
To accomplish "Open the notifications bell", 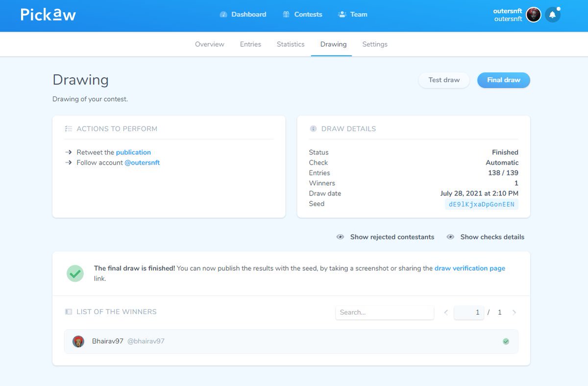I will pos(552,15).
